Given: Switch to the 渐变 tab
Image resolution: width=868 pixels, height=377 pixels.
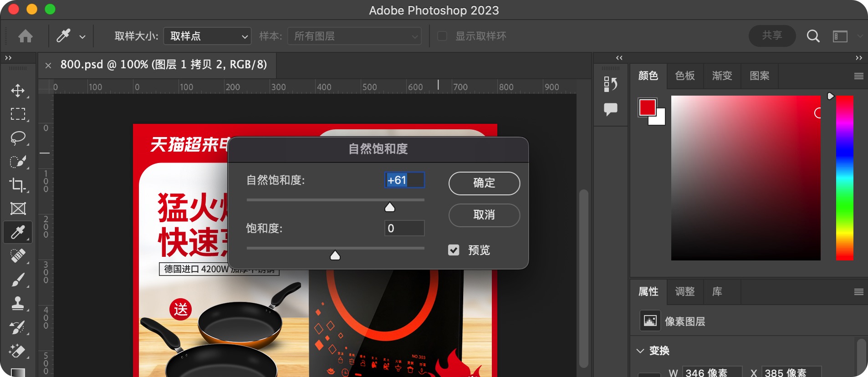Looking at the screenshot, I should coord(722,76).
